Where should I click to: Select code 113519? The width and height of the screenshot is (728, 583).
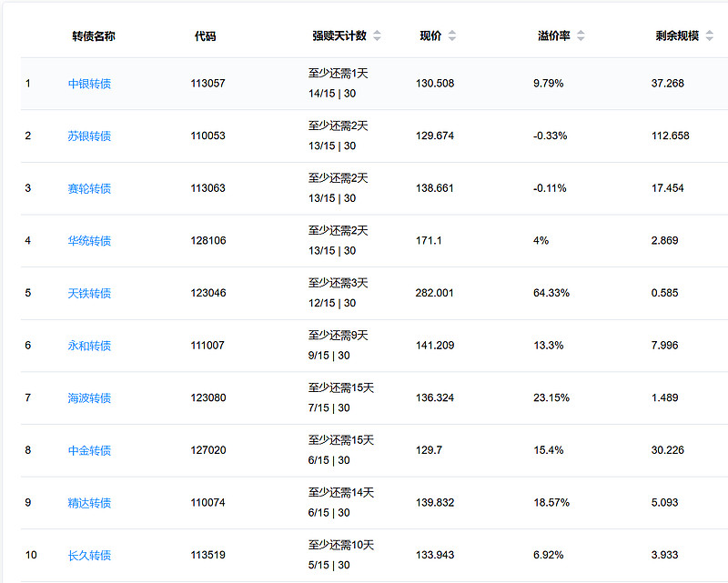207,556
